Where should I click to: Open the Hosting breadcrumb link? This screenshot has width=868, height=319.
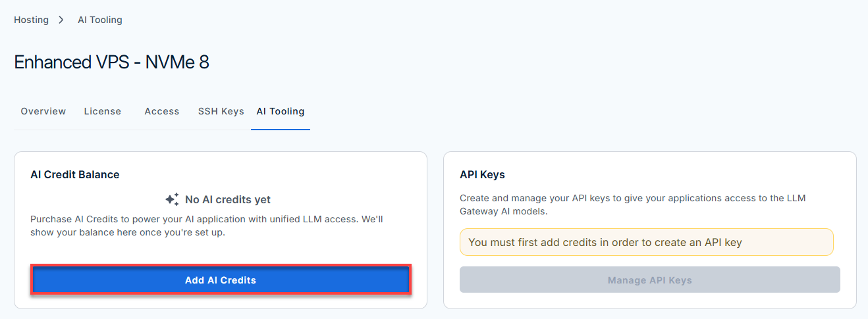[31, 20]
